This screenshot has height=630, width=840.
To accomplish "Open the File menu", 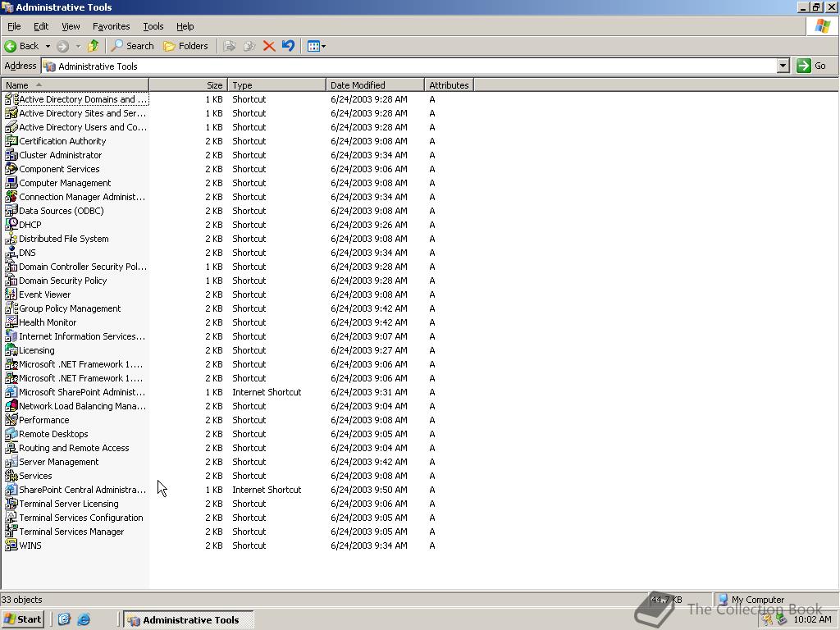I will click(14, 26).
